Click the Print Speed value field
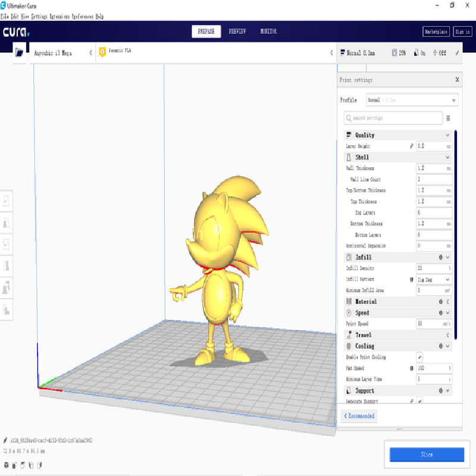 tap(434, 324)
